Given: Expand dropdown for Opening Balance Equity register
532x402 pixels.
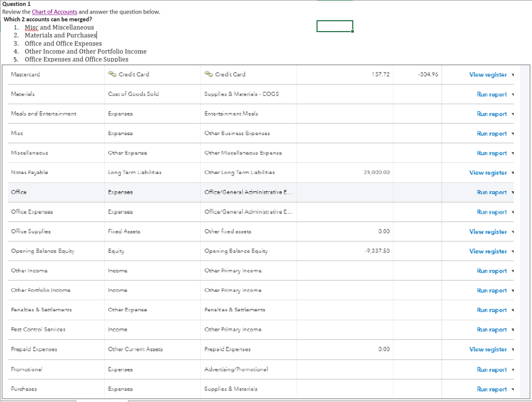Looking at the screenshot, I should [x=513, y=251].
